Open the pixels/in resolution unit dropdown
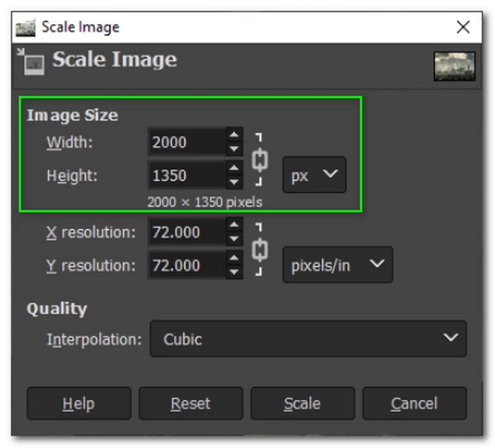This screenshot has width=495, height=448. pos(337,265)
